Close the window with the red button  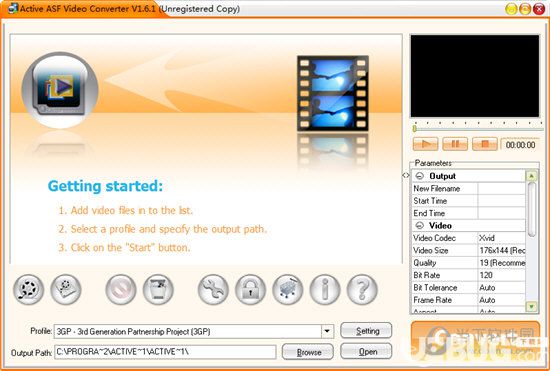(x=539, y=9)
